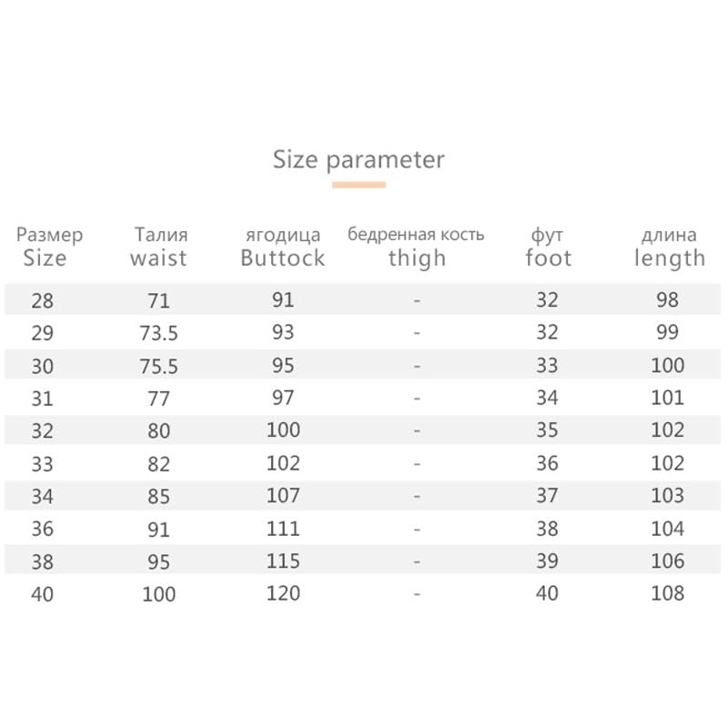Click the Russian label "Талия"
728x728 pixels.
(x=160, y=235)
